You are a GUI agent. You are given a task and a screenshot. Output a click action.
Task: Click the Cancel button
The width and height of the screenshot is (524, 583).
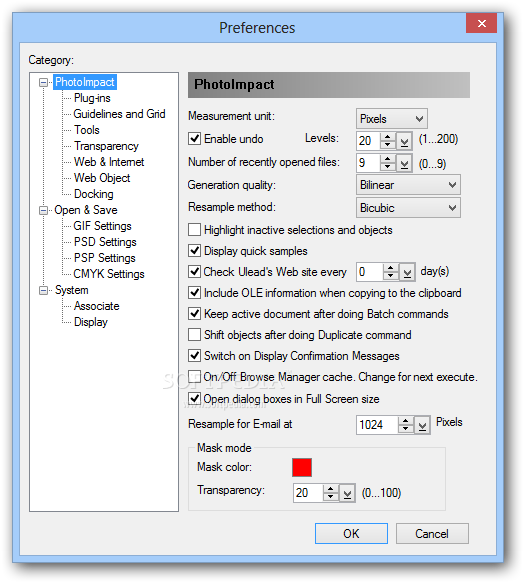pyautogui.click(x=432, y=534)
